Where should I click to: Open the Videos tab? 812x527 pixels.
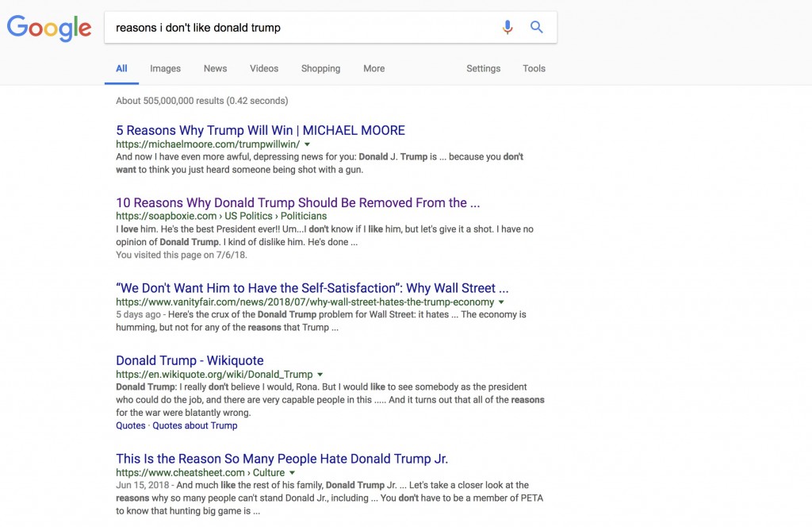264,68
